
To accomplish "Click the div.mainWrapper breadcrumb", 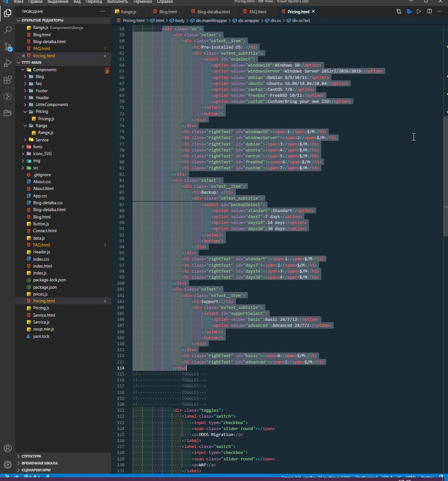I will point(211,21).
